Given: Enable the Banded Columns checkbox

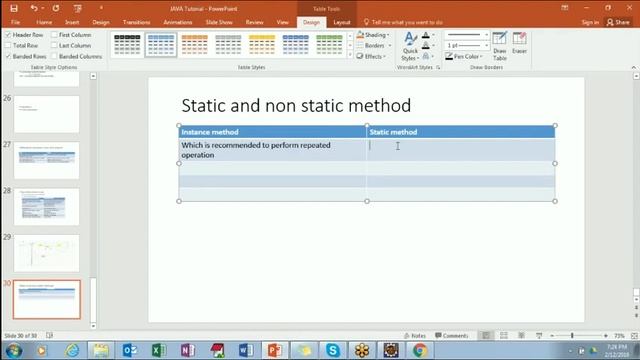Looking at the screenshot, I should [54, 56].
